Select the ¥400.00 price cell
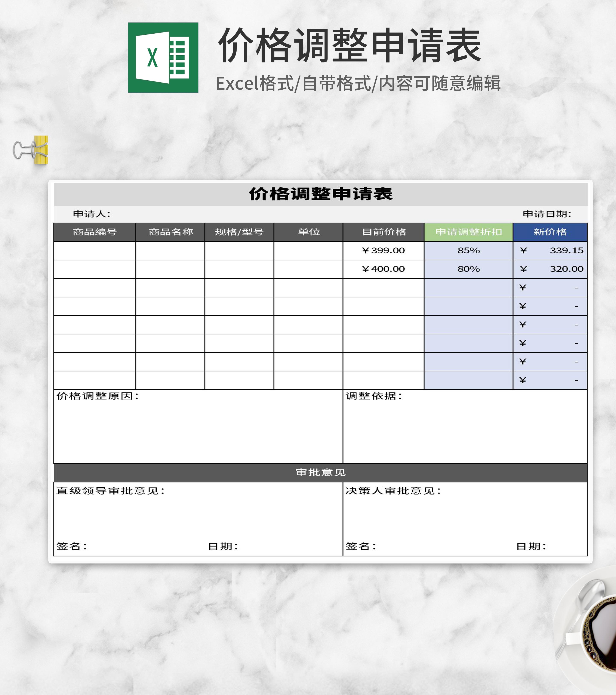 383,269
